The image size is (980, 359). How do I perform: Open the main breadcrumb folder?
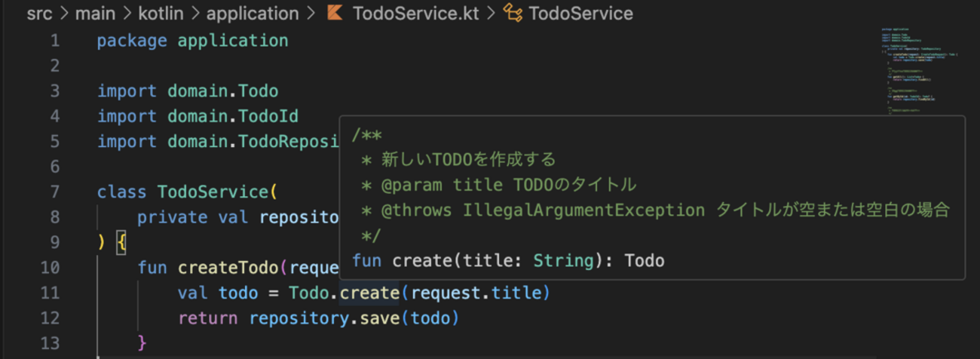click(x=95, y=14)
